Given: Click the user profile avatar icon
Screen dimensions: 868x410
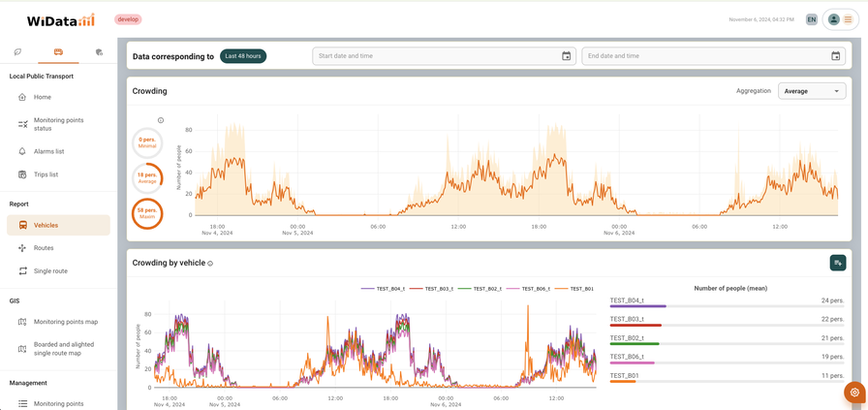Looking at the screenshot, I should tap(833, 19).
